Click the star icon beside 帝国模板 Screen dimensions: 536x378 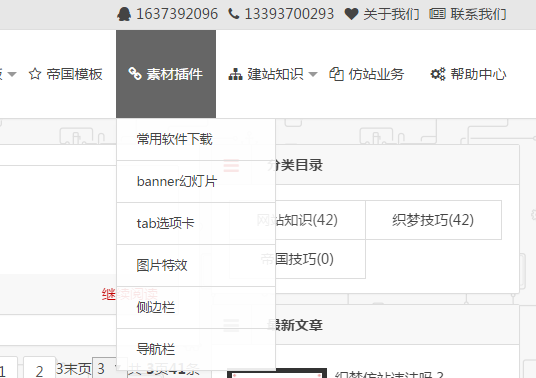(35, 74)
